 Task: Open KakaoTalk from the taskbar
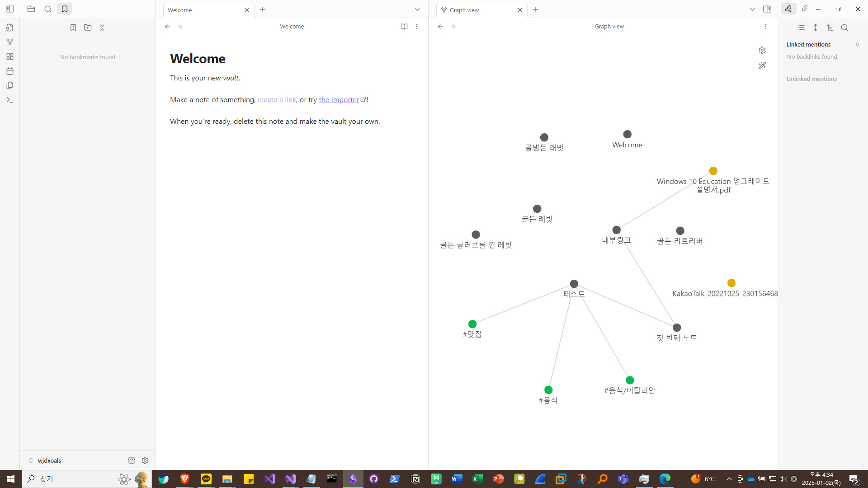206,479
